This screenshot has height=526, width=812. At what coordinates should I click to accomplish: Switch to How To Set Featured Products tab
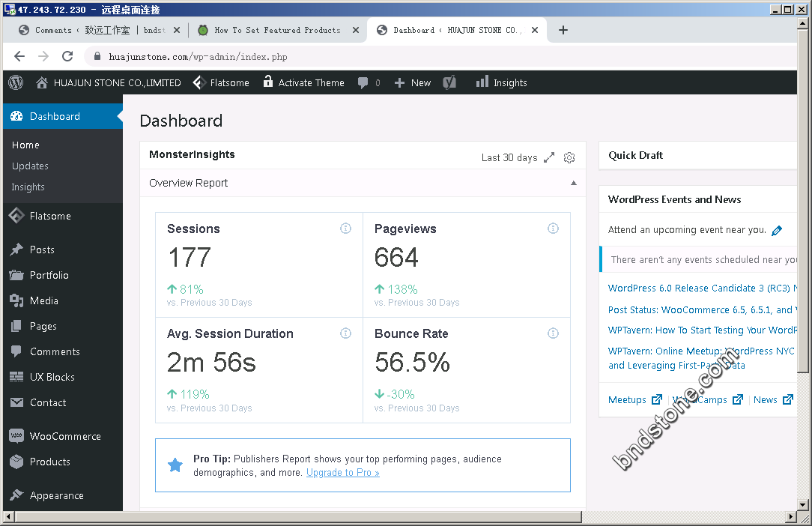[x=277, y=30]
